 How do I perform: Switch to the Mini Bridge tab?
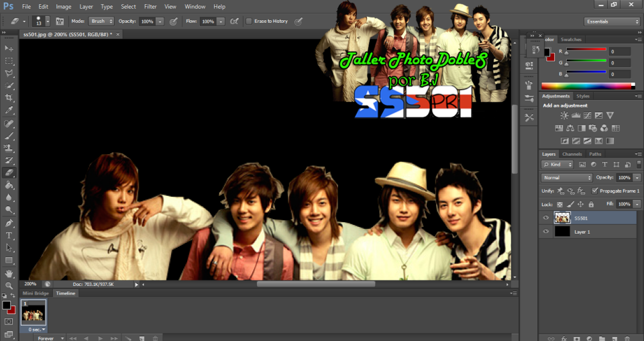coord(36,293)
